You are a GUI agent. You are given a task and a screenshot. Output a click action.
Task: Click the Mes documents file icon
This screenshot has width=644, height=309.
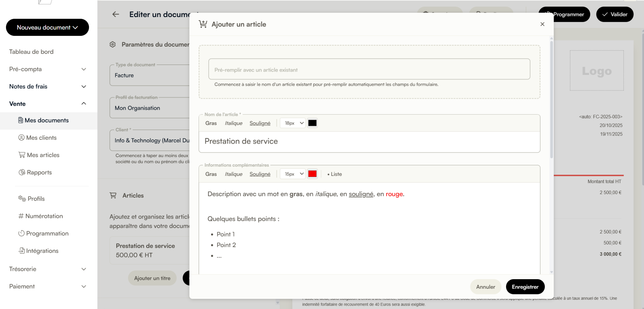[21, 120]
